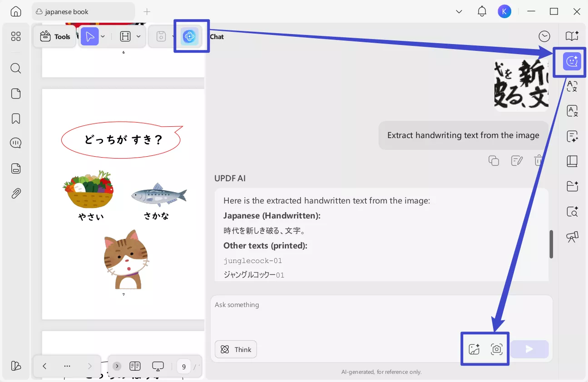Attach an image in the chat input
588x382 pixels.
474,349
